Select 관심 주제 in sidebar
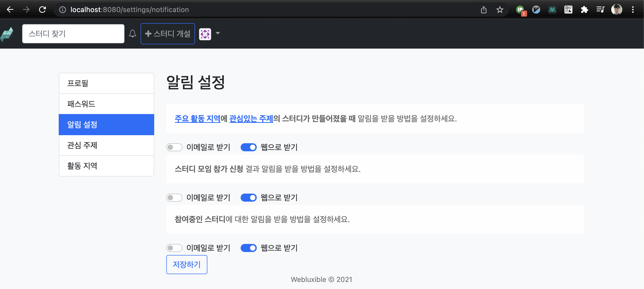 tap(106, 145)
